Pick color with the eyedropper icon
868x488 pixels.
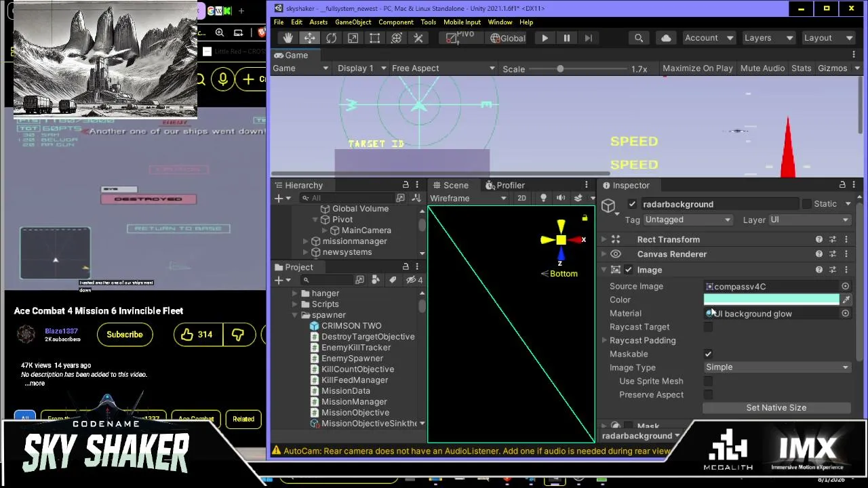846,300
